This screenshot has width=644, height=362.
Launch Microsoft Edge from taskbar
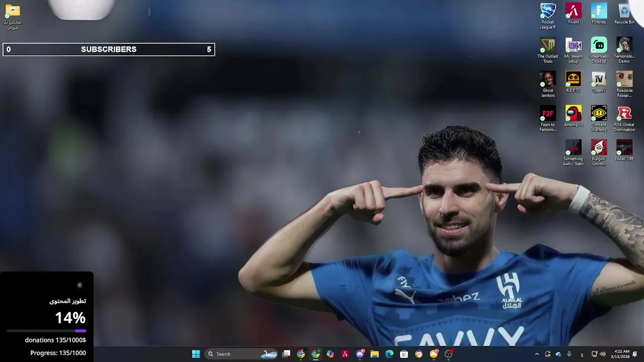[389, 354]
